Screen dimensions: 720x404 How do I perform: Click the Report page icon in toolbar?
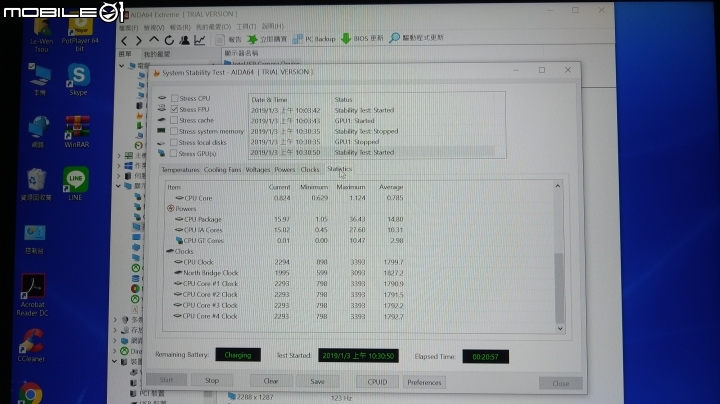tap(220, 40)
